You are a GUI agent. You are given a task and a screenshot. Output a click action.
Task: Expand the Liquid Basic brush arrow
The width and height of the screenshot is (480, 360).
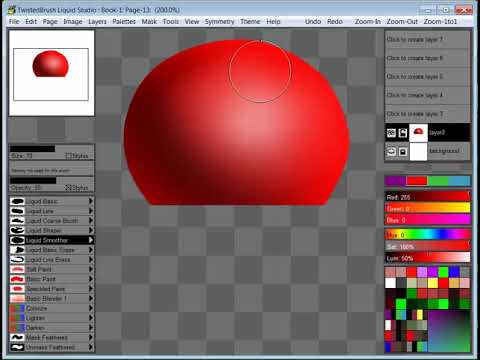click(91, 201)
